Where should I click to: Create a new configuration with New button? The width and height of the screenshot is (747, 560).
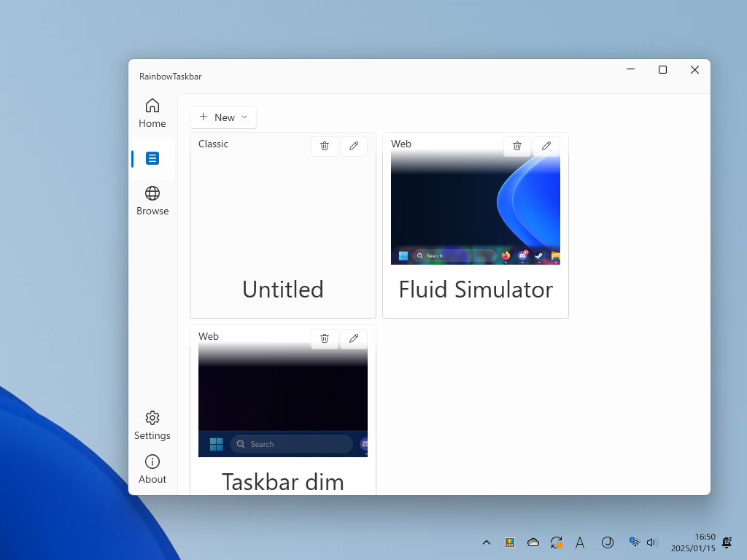coord(217,117)
